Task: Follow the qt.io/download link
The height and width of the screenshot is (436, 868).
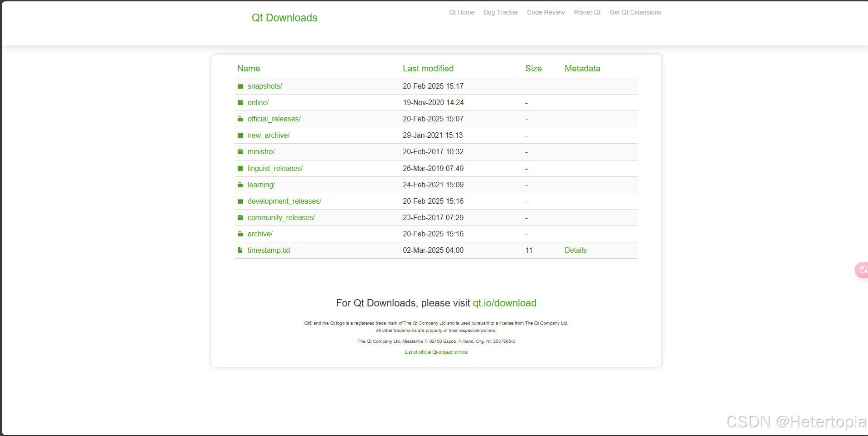Action: 504,303
